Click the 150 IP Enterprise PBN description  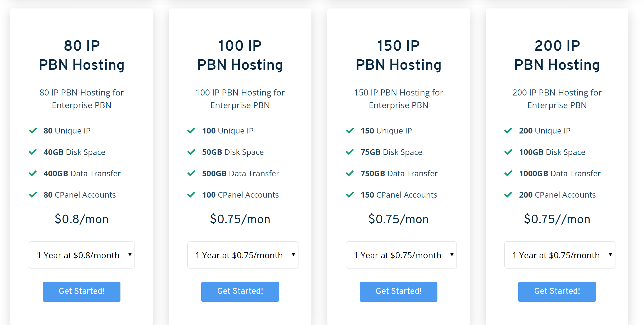pyautogui.click(x=398, y=99)
